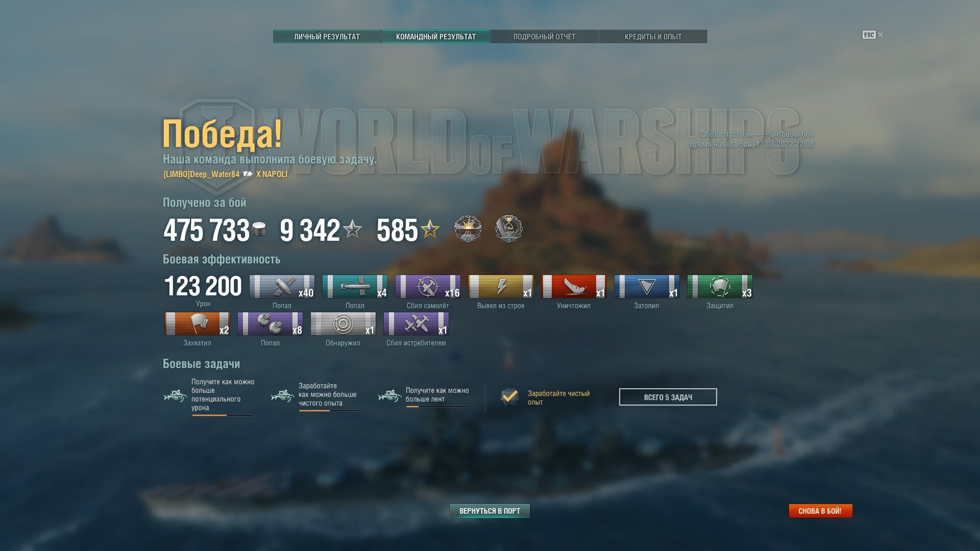980x551 pixels.
Task: Switch to Подробный отчёт tab
Action: 544,37
